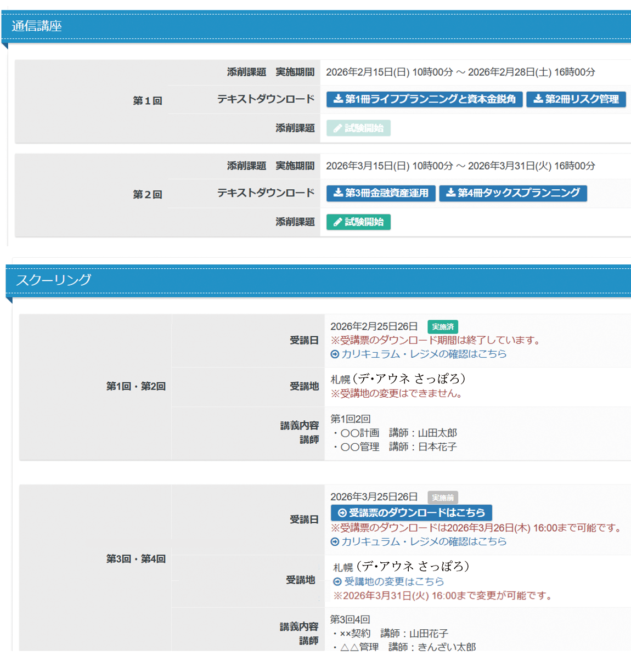Open カリキュラム・レジメ link for 第3回・第4回
Image resolution: width=631 pixels, height=672 pixels.
pyautogui.click(x=424, y=541)
